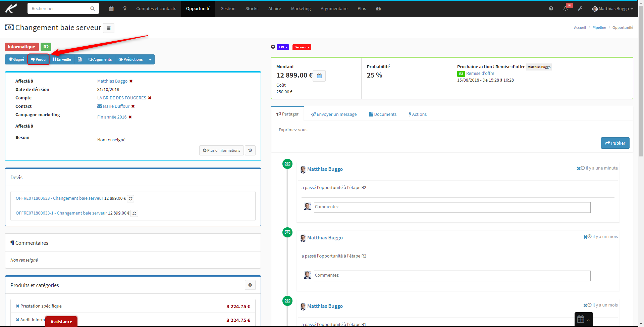This screenshot has width=644, height=327.
Task: Set opportunity to En veille
Action: pos(62,59)
